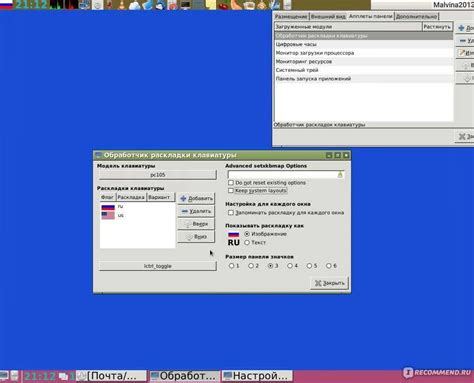The height and width of the screenshot is (383, 474).
Task: Select the 'Апплеты панели' tab
Action: coord(370,16)
